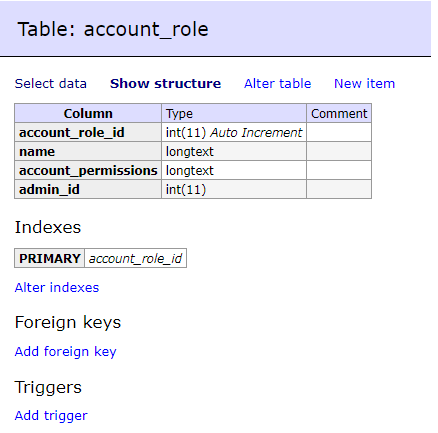Select the account_role_id column cell
438x433 pixels.
tap(88, 133)
